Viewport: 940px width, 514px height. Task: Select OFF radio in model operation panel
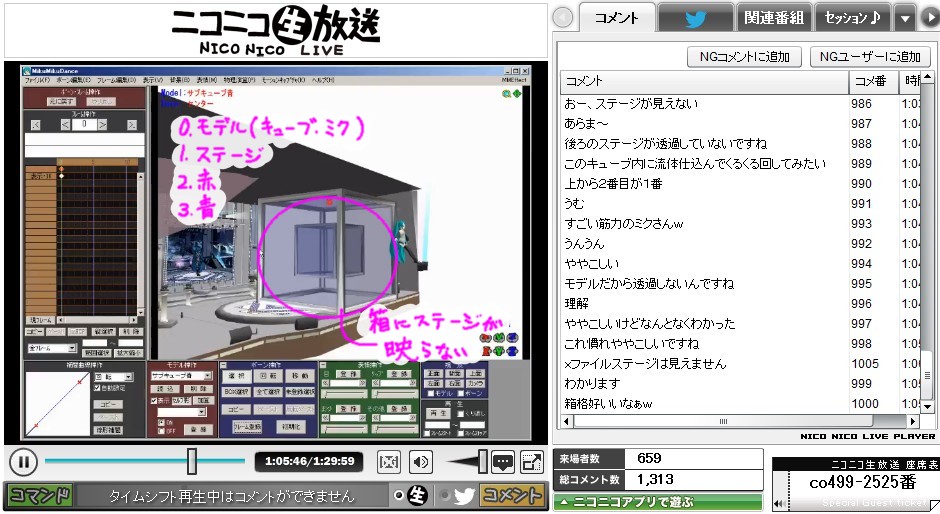point(161,431)
